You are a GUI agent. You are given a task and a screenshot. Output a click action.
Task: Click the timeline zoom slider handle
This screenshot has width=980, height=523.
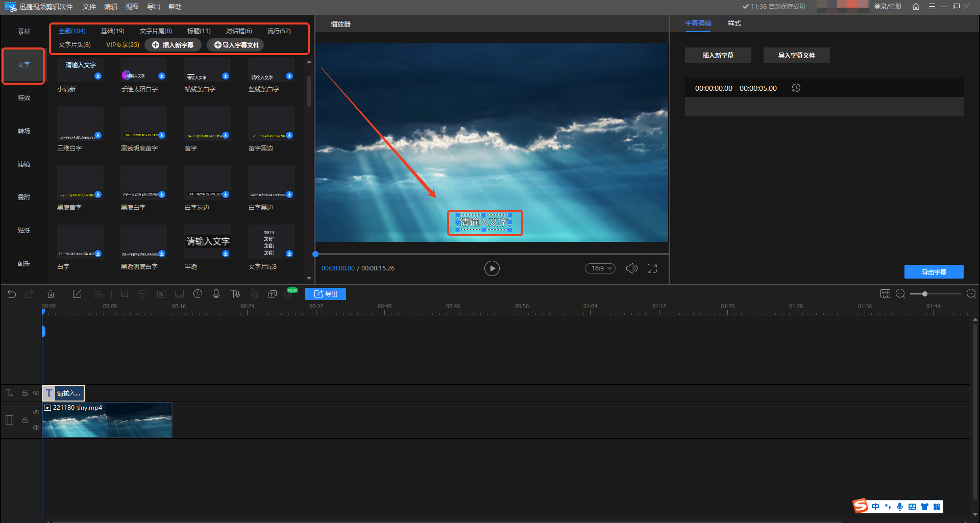pos(925,294)
